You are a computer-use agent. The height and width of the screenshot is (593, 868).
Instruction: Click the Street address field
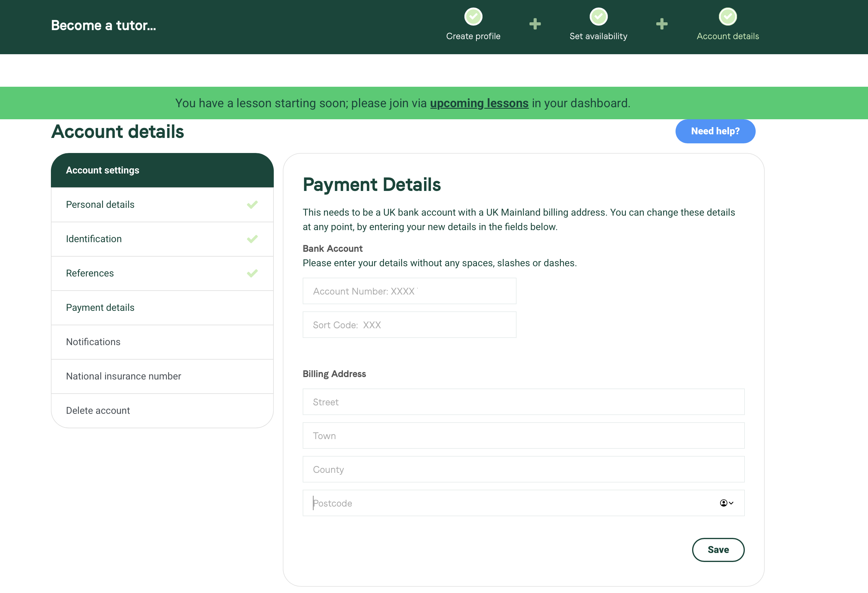[523, 402]
